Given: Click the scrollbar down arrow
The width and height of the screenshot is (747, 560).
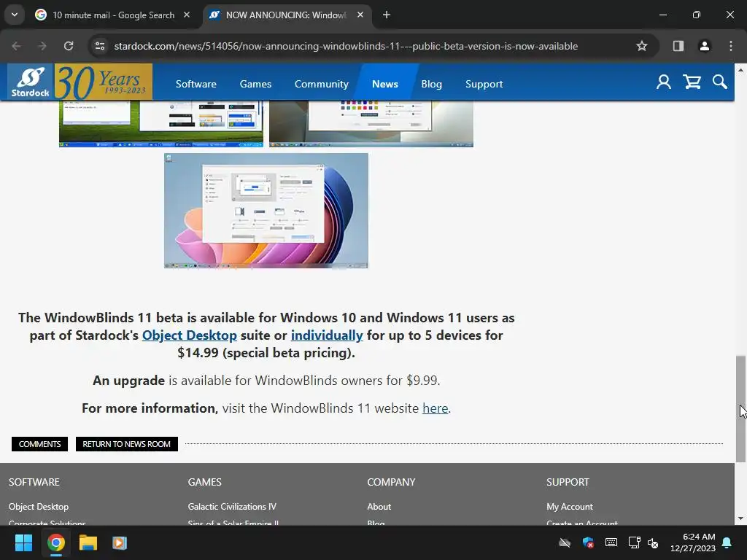Looking at the screenshot, I should [x=740, y=518].
